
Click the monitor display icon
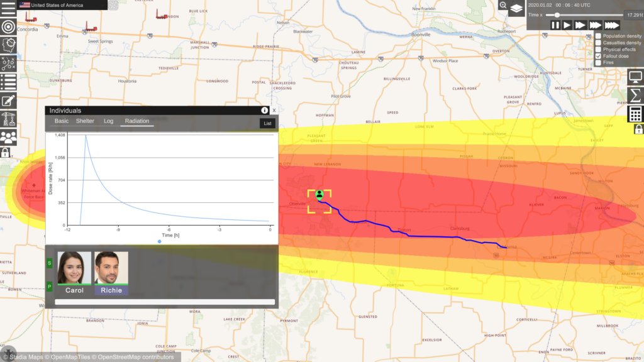coord(635,77)
